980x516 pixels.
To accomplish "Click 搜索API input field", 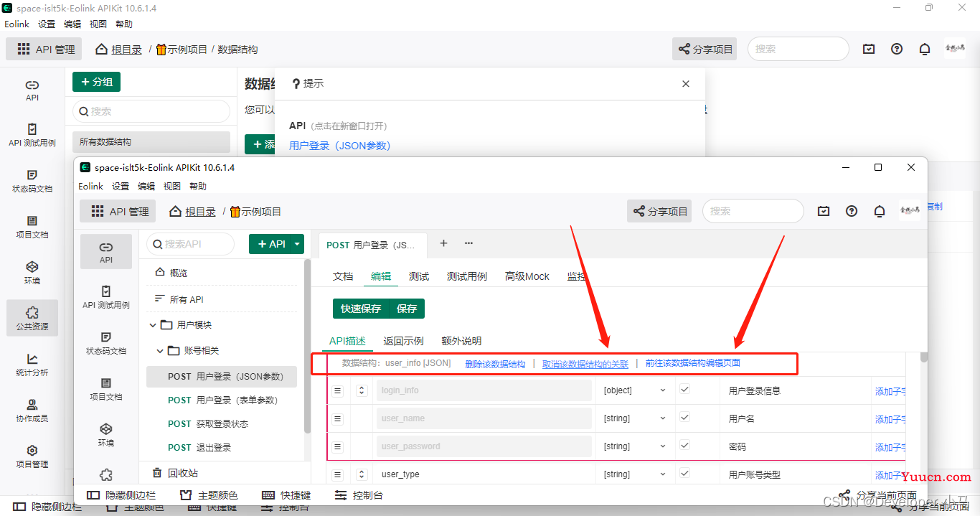I will pyautogui.click(x=191, y=244).
